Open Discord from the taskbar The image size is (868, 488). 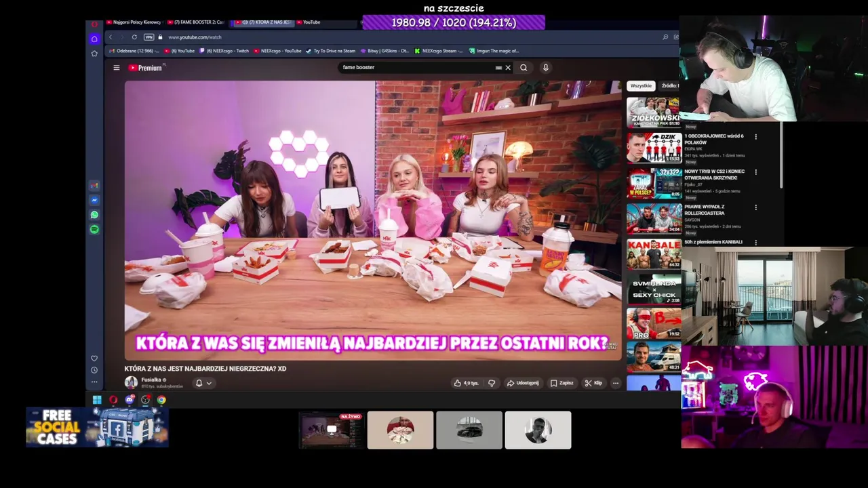tap(130, 400)
